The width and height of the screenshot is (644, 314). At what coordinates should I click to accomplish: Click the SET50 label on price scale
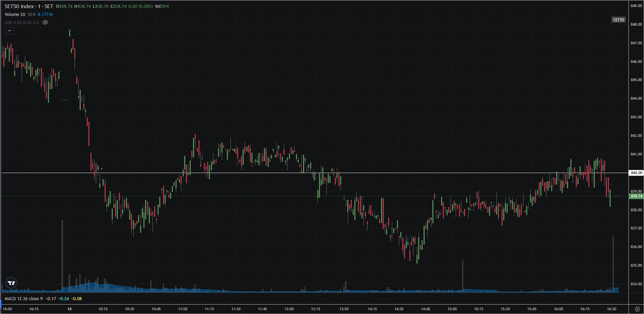618,20
